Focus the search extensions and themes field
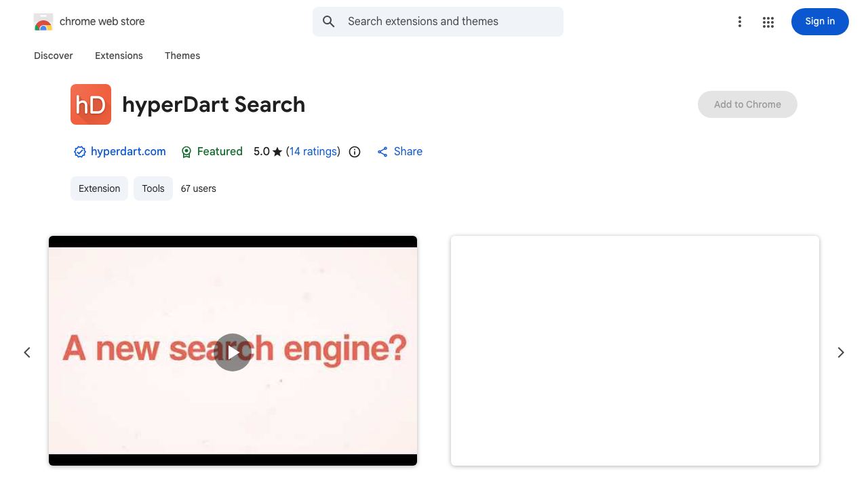This screenshot has width=868, height=488. point(438,22)
